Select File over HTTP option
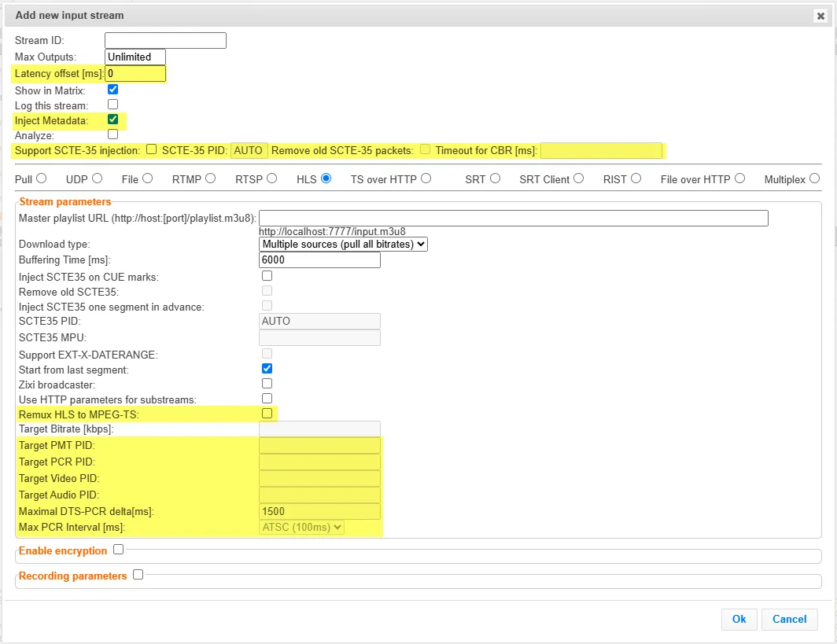 [x=739, y=178]
